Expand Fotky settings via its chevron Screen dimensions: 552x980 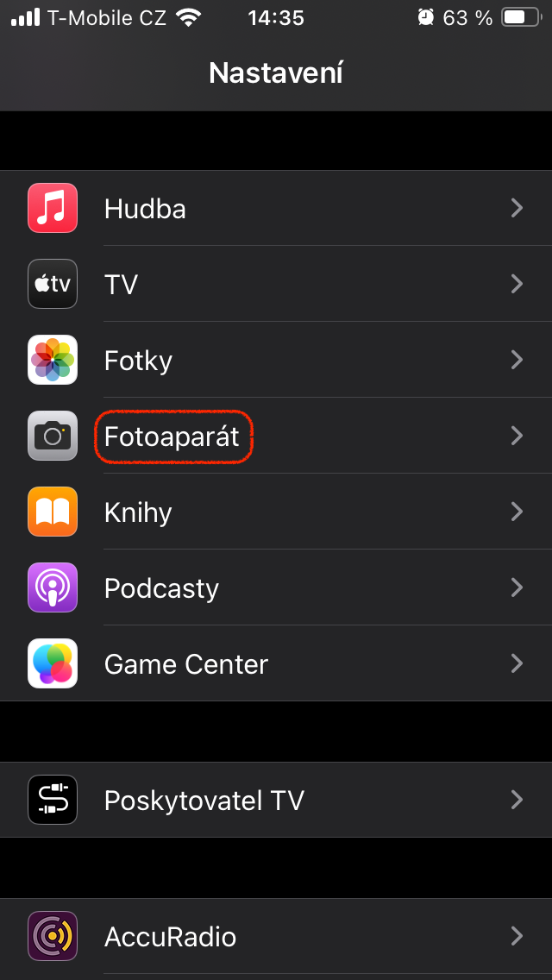pyautogui.click(x=517, y=360)
